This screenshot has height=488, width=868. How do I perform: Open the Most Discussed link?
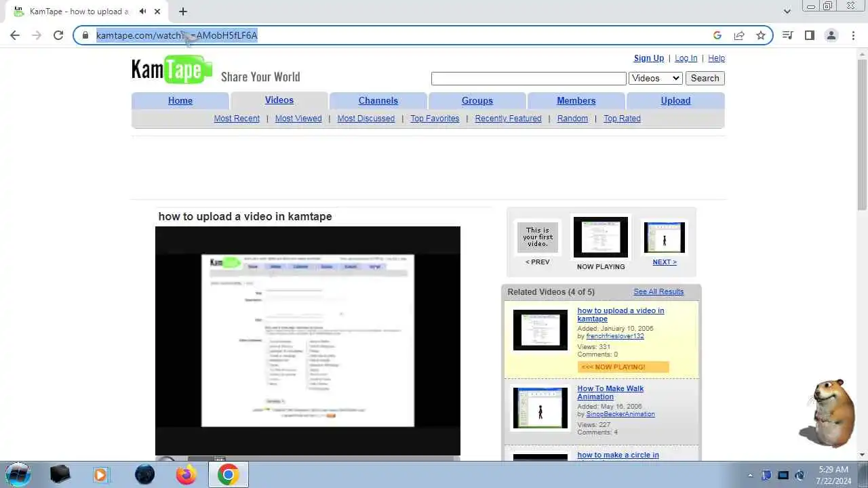click(x=366, y=119)
